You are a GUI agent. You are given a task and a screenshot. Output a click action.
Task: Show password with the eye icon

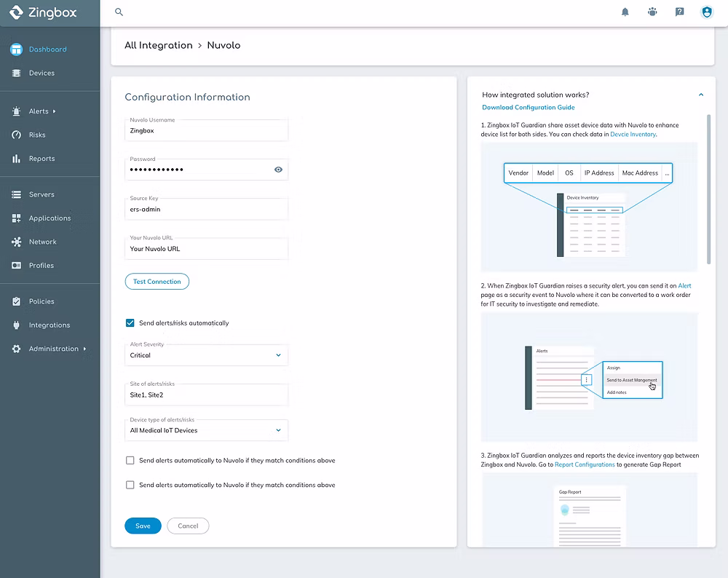[278, 170]
